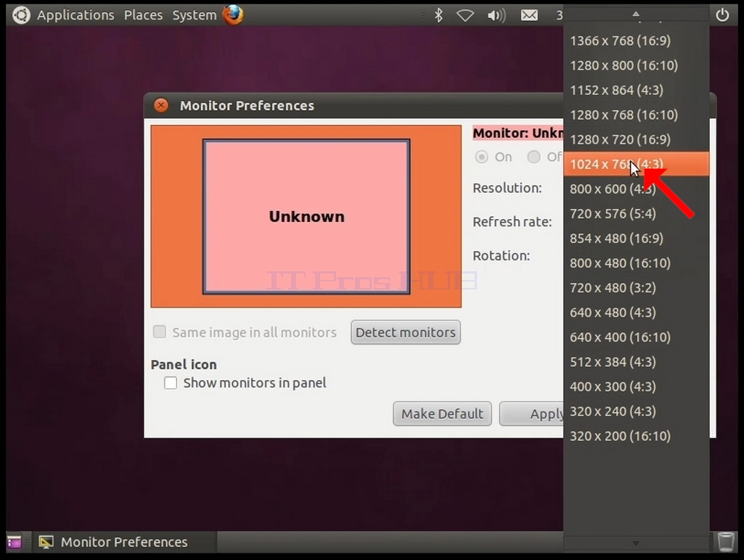Open the power session menu icon

pos(722,15)
